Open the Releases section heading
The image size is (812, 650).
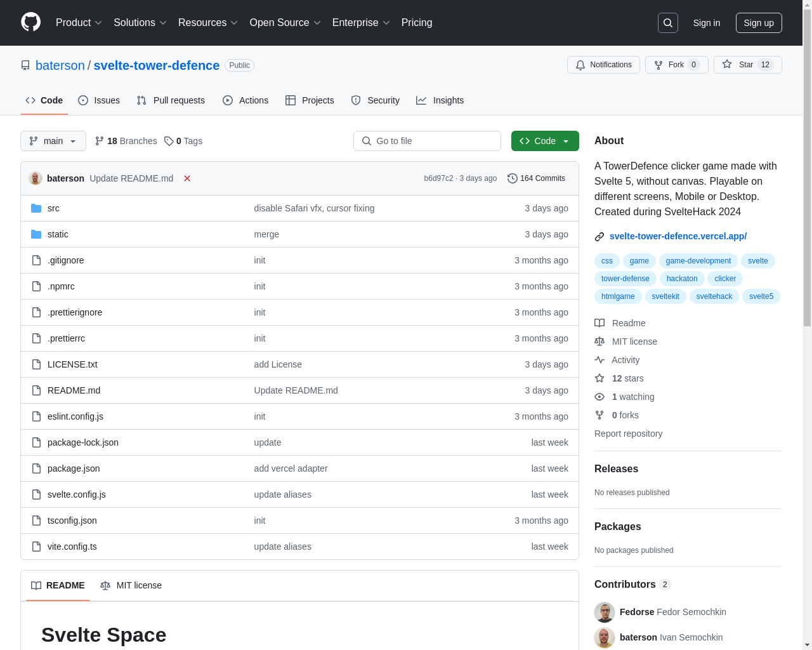click(x=616, y=469)
